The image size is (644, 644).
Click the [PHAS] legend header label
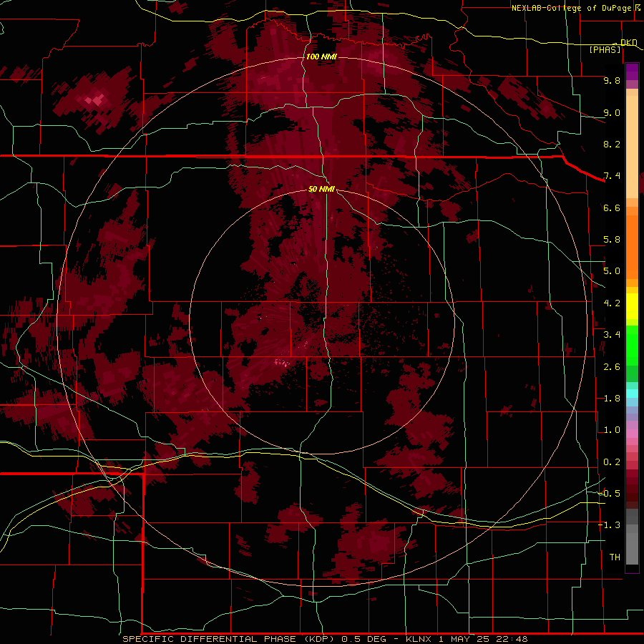605,49
